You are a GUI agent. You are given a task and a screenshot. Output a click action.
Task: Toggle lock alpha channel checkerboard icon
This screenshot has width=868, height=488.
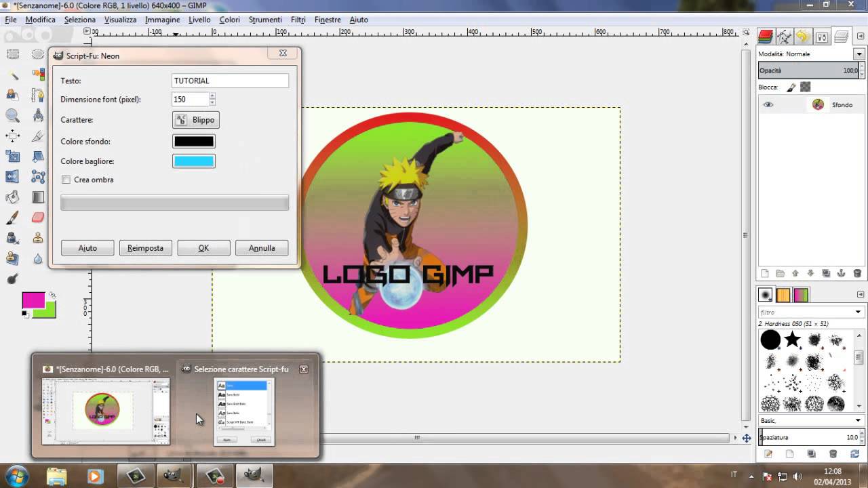coord(805,87)
